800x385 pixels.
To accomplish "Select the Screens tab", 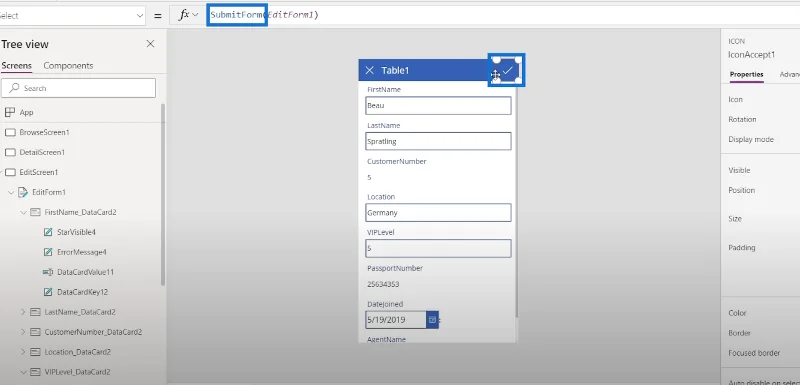I will coord(16,66).
